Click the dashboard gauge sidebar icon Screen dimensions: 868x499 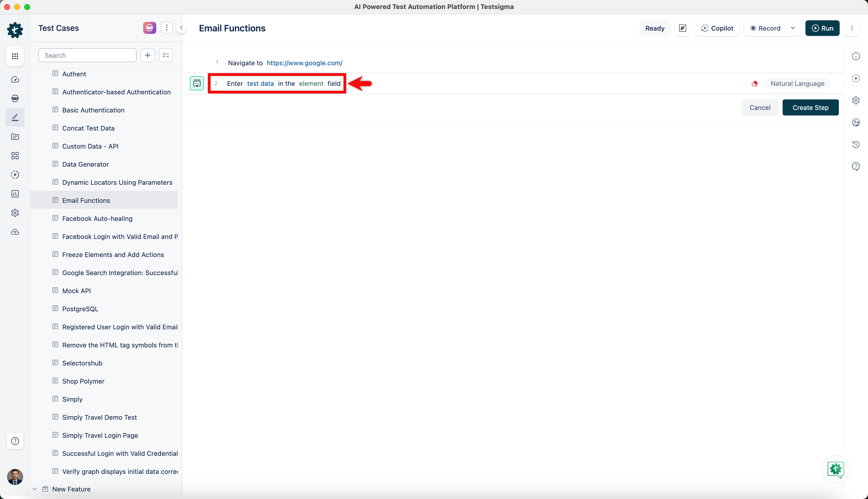coord(15,80)
